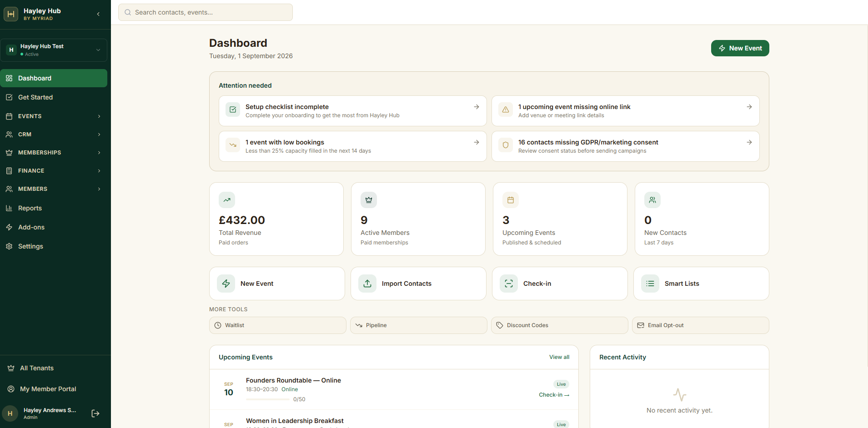Open the Founders Roundtable — Online event
Viewport: 868px width, 428px height.
[x=293, y=380]
